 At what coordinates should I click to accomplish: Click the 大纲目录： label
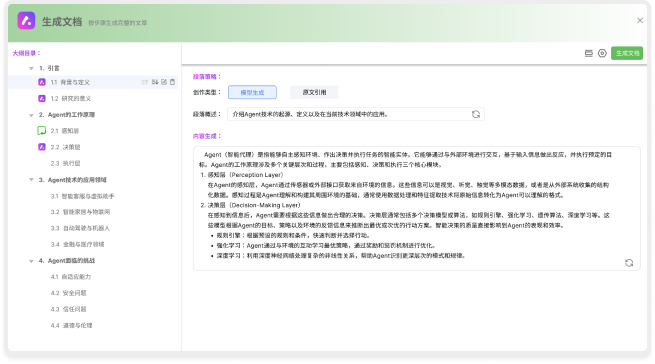pyautogui.click(x=26, y=53)
